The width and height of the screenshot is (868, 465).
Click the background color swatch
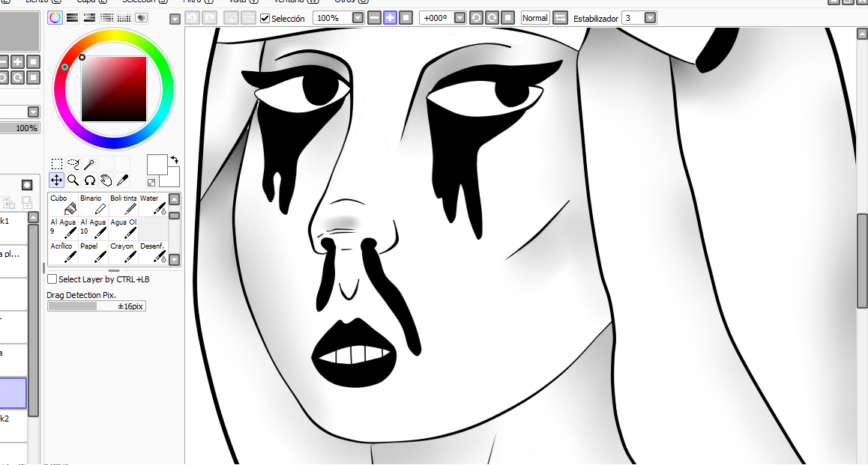click(172, 179)
